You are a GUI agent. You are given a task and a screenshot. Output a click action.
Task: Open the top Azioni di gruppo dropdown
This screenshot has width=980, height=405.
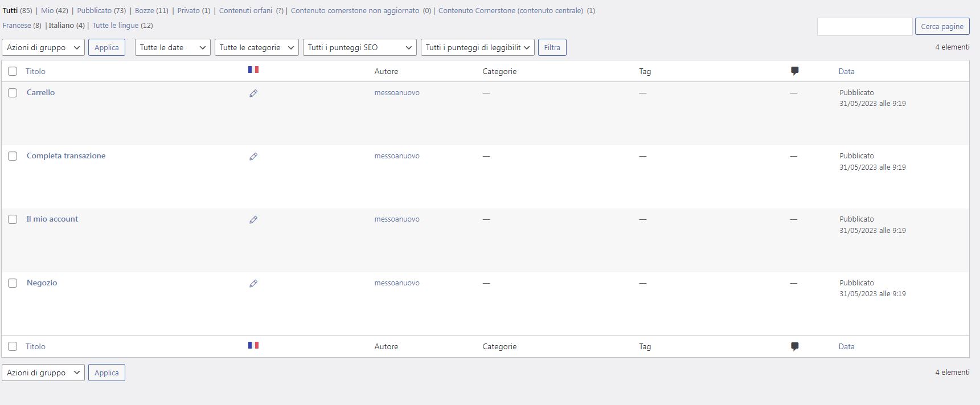[43, 47]
